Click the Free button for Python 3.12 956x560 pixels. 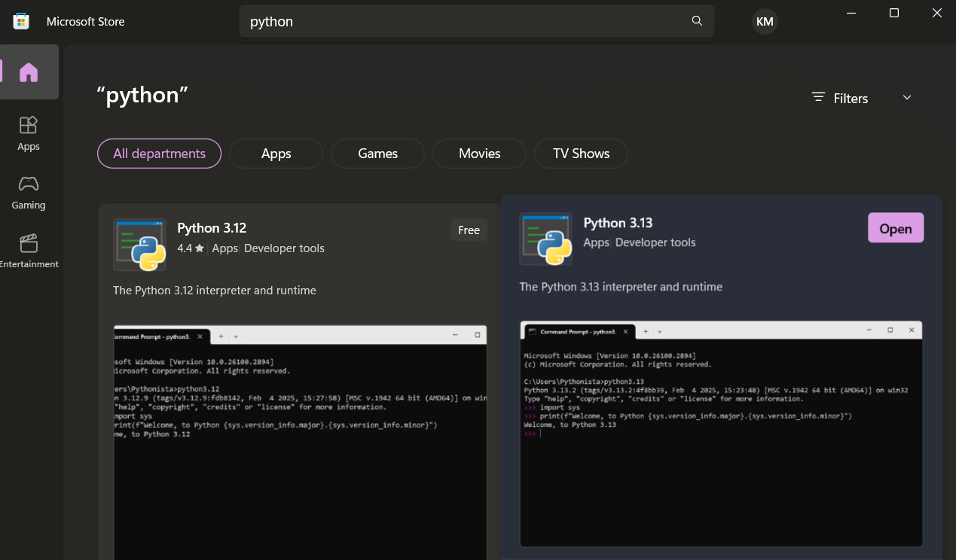pos(469,230)
